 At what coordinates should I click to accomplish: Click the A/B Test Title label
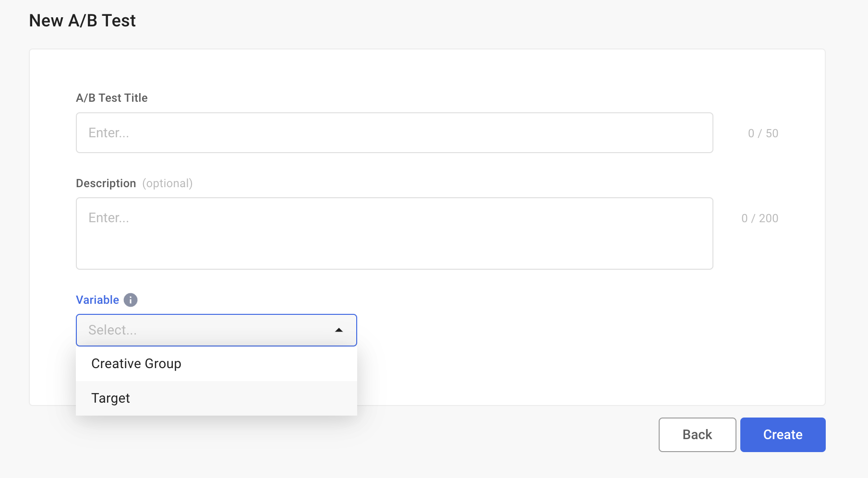[112, 98]
